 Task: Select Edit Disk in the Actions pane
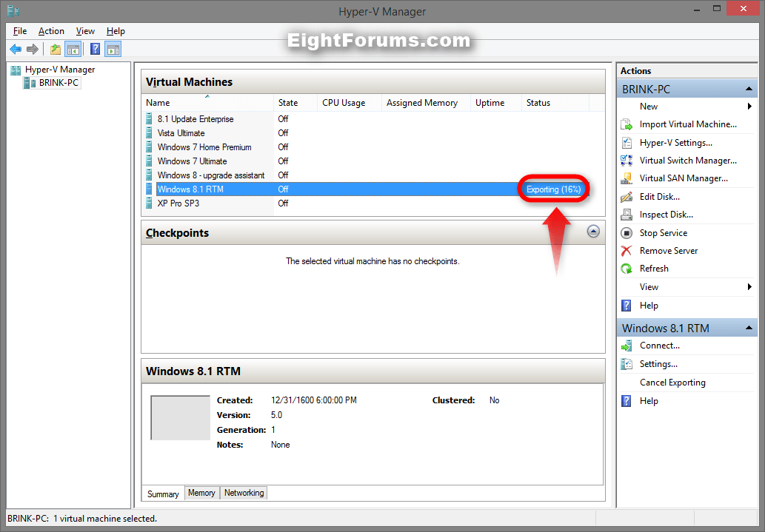[658, 196]
